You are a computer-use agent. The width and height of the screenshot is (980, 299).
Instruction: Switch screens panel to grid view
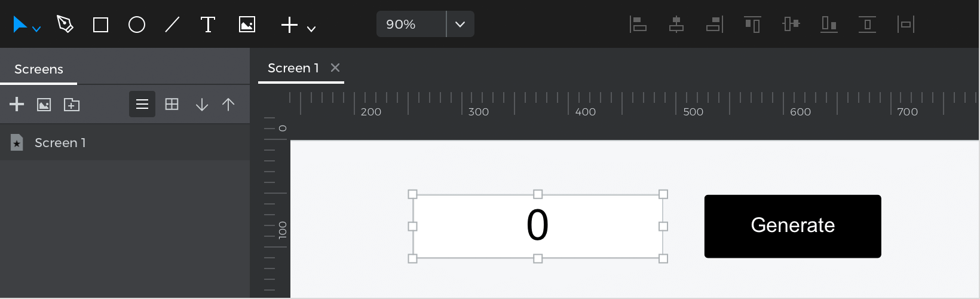(171, 105)
